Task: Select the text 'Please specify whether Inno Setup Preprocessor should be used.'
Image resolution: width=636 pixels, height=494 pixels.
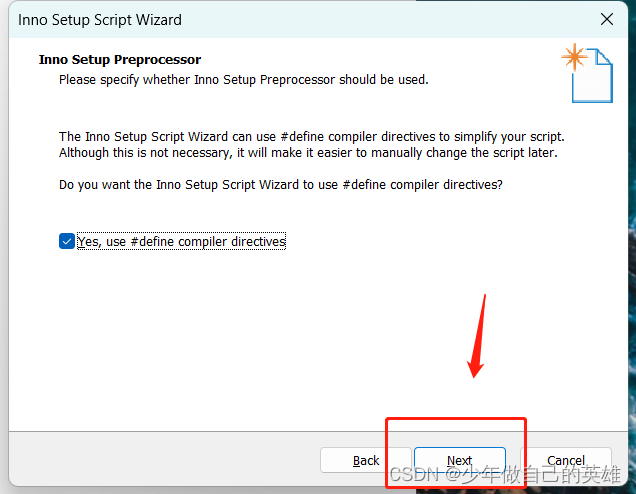Action: click(243, 79)
